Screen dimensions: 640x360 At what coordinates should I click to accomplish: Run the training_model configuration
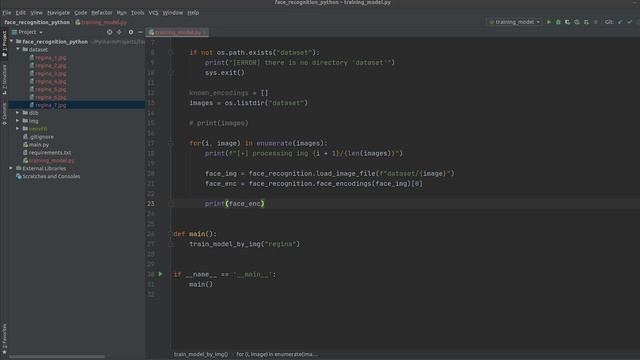pyautogui.click(x=549, y=22)
